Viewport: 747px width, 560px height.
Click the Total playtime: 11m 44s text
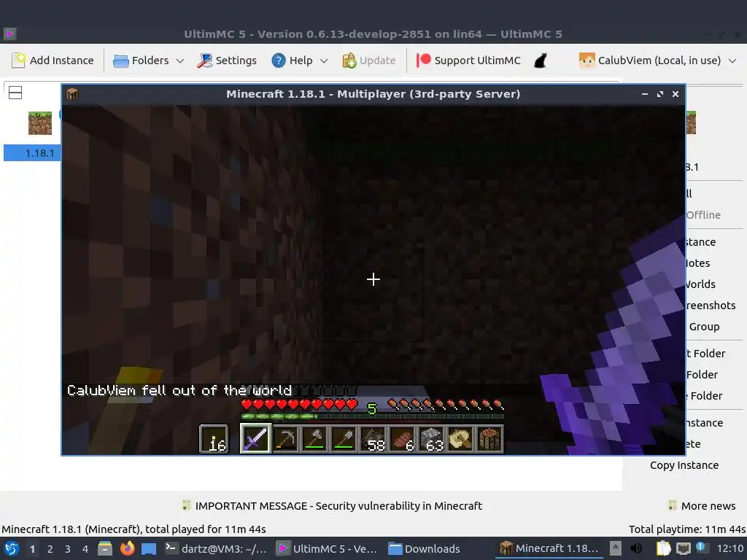(687, 529)
